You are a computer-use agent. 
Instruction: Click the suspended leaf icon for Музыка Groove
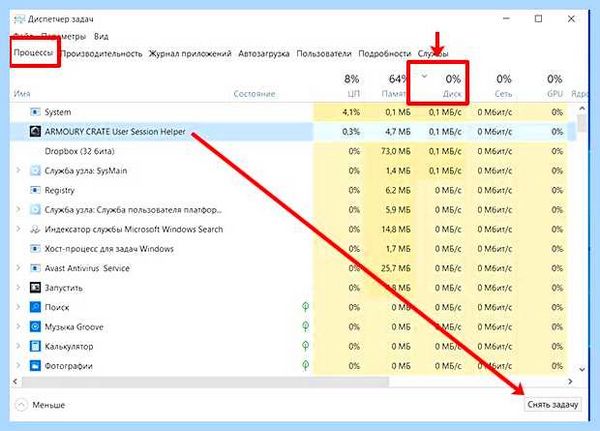pos(305,327)
